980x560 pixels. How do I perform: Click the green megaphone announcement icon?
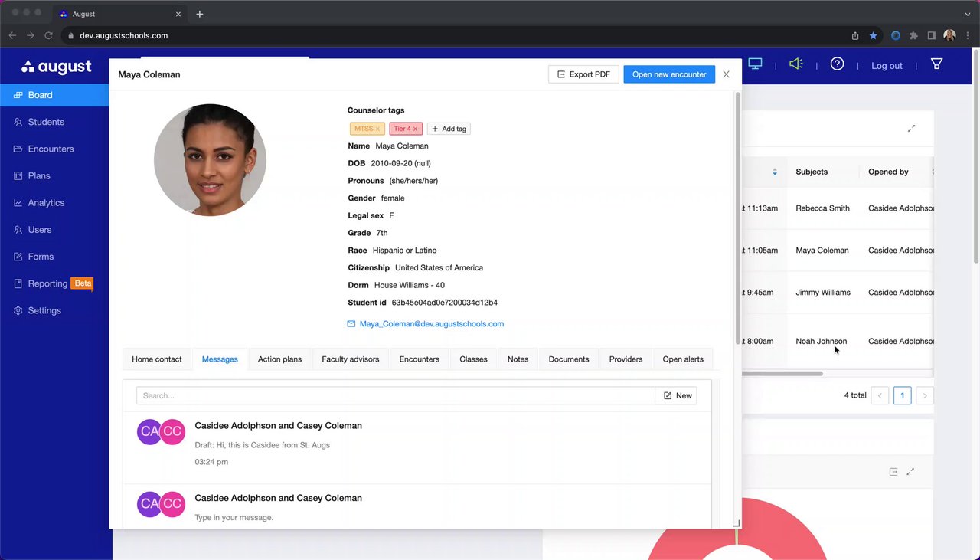(796, 64)
